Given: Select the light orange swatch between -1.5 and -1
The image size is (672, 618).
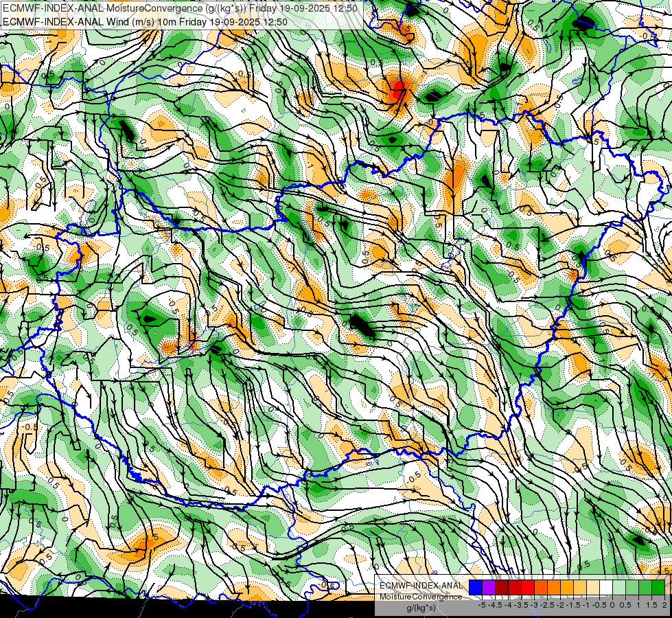Looking at the screenshot, I should pos(580,588).
